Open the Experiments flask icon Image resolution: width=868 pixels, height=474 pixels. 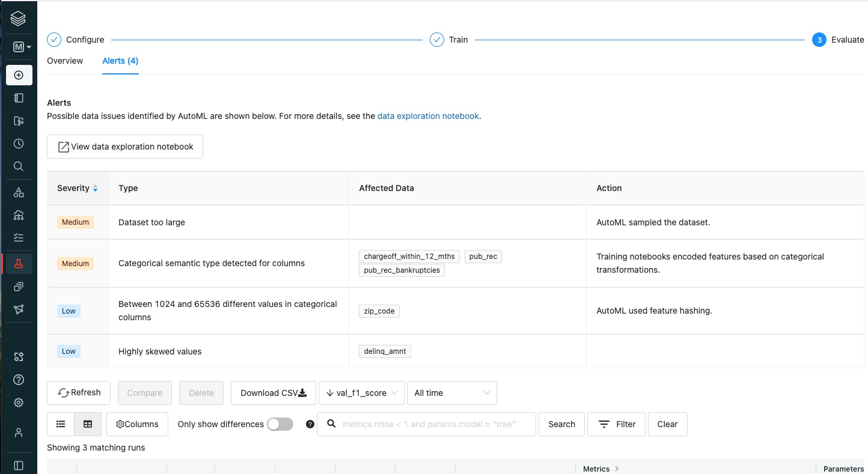pyautogui.click(x=19, y=263)
